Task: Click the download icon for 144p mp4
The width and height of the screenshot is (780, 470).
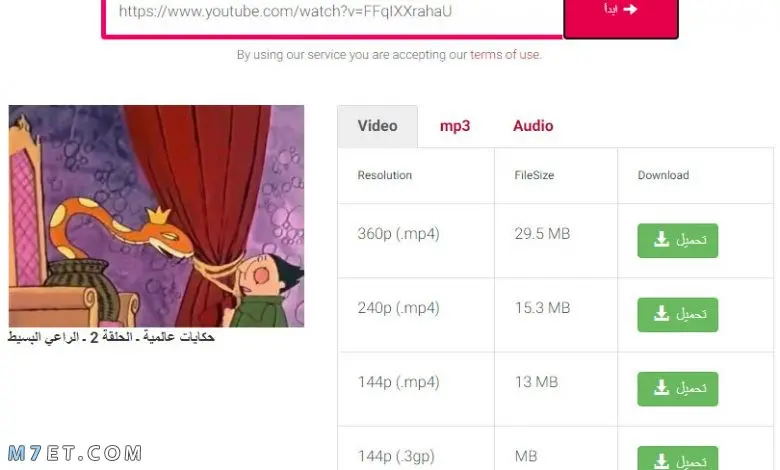Action: click(661, 388)
